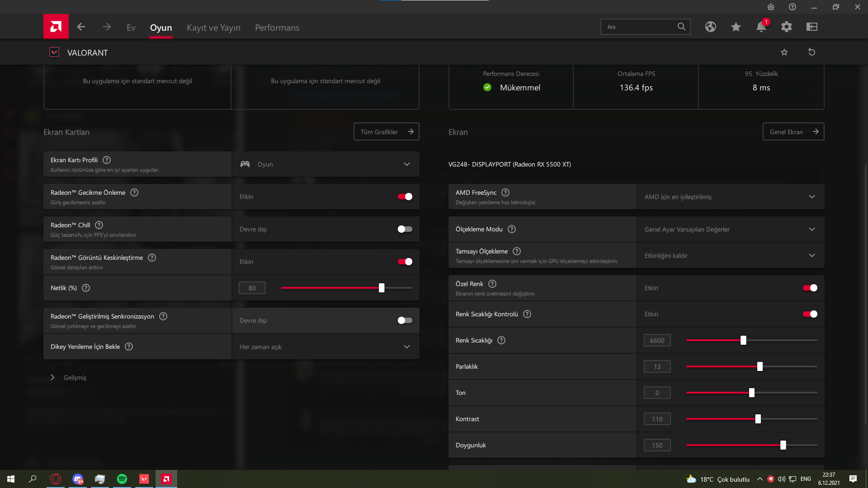Viewport: 868px width, 488px height.
Task: Show help for Geliştirilmiş Senkronizasyon
Action: pos(163,316)
